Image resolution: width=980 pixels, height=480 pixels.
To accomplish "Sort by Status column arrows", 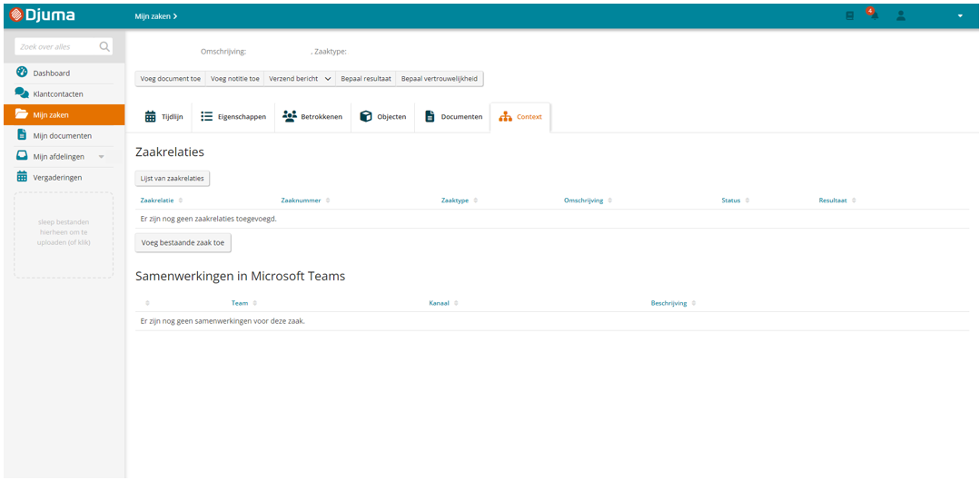I will 747,201.
